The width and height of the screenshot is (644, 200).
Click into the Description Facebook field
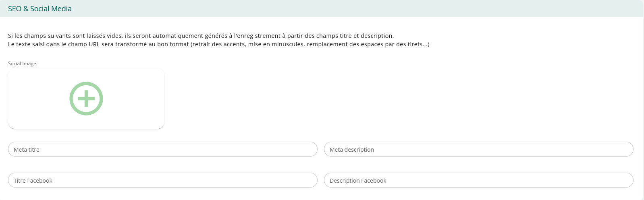coord(478,180)
